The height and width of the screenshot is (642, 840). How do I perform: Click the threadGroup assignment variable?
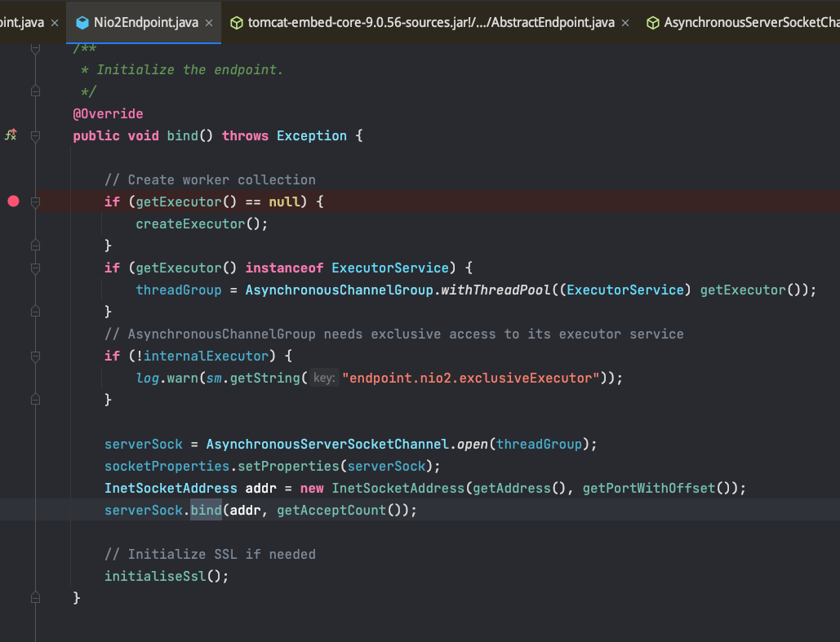click(179, 290)
